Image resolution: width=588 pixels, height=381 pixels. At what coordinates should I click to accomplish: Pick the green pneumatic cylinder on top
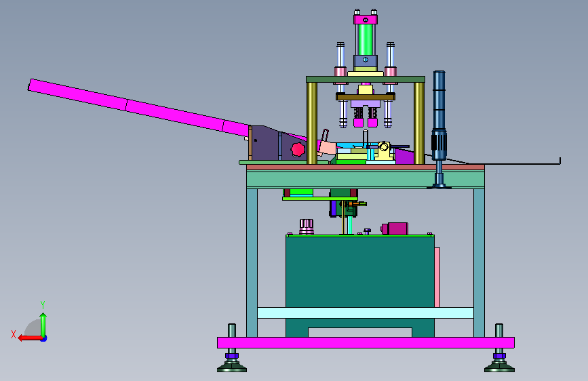(366, 40)
